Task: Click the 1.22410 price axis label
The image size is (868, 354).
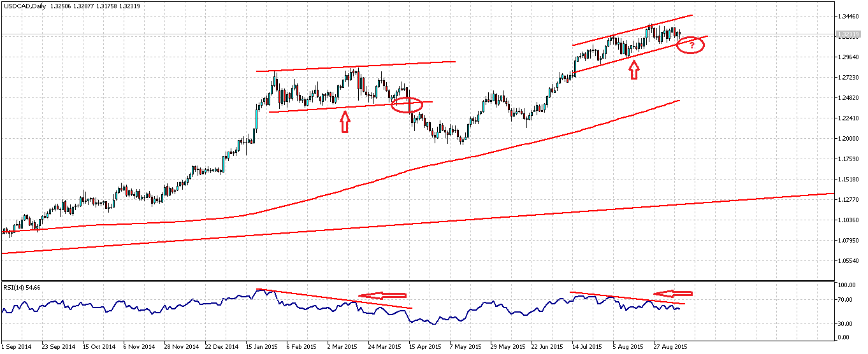Action: click(849, 118)
